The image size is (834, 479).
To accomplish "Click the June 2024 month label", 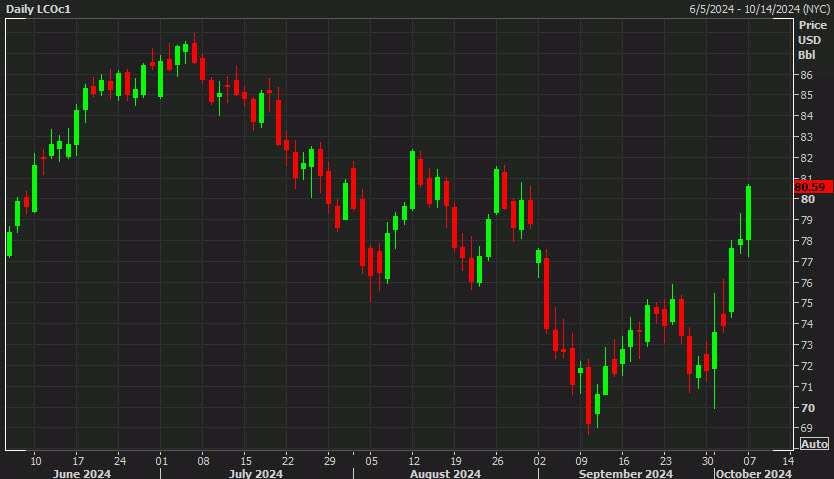I will click(82, 474).
